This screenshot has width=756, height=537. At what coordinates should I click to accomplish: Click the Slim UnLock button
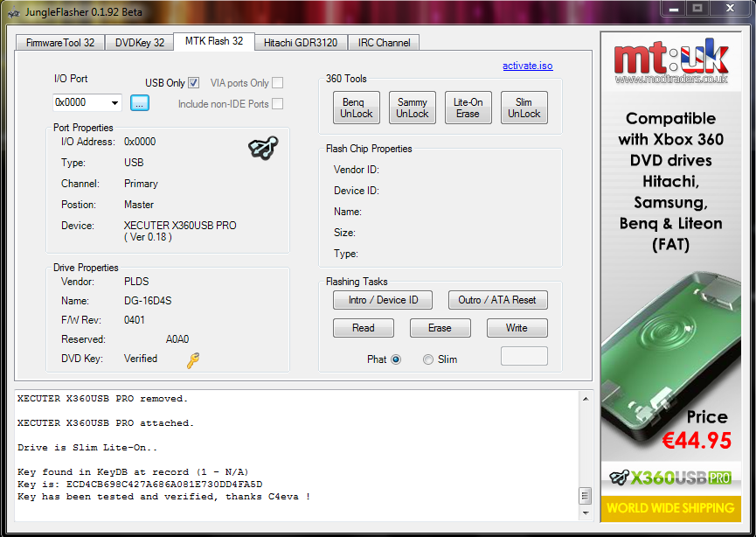tap(524, 108)
